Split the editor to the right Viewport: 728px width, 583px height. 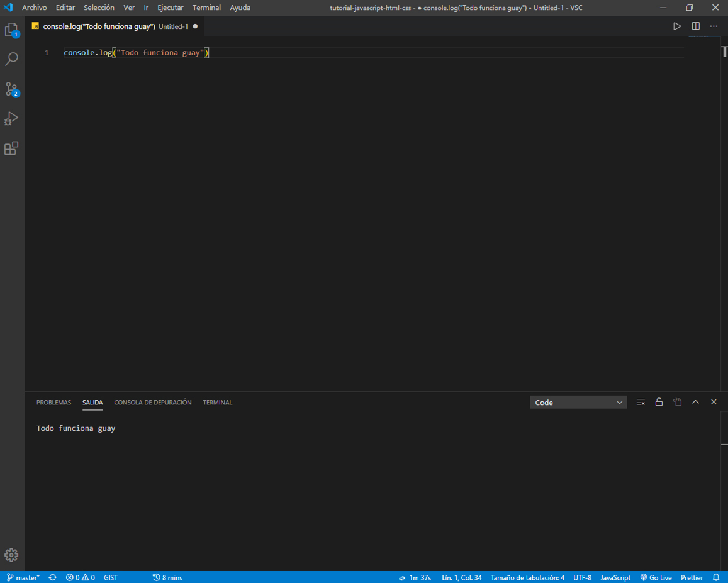pos(695,26)
